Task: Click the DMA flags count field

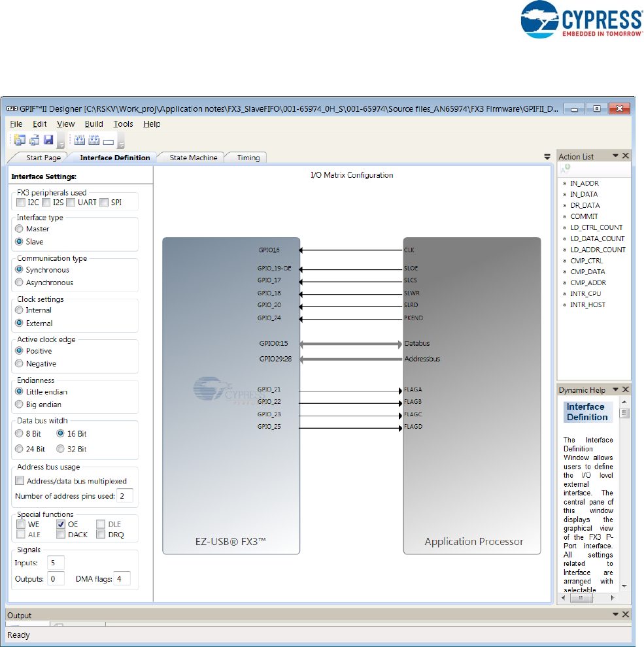Action: coord(122,578)
